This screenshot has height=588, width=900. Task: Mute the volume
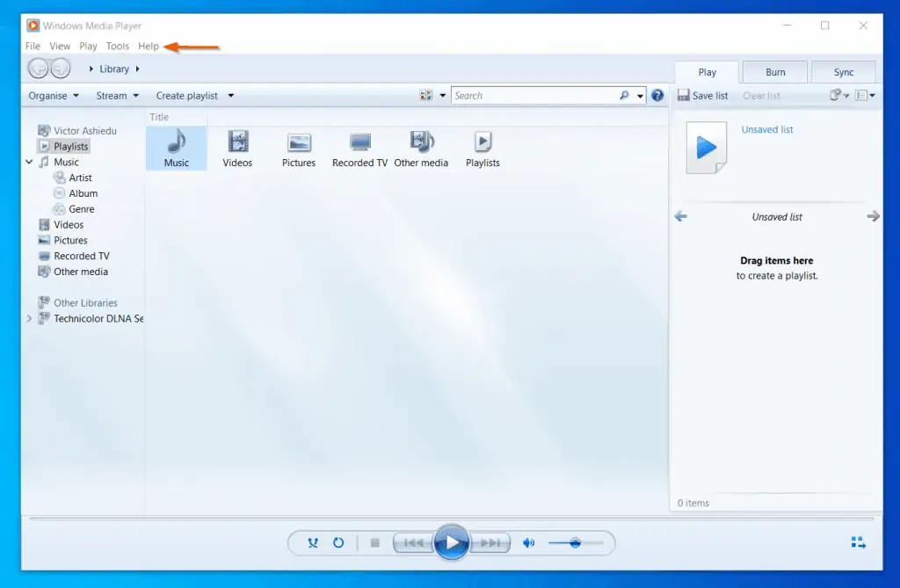click(x=528, y=542)
